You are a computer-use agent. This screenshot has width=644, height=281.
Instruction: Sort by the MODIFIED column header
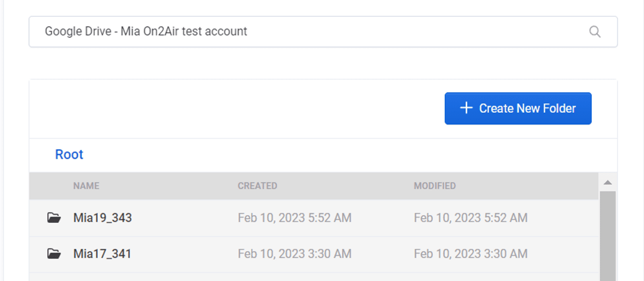click(x=435, y=186)
